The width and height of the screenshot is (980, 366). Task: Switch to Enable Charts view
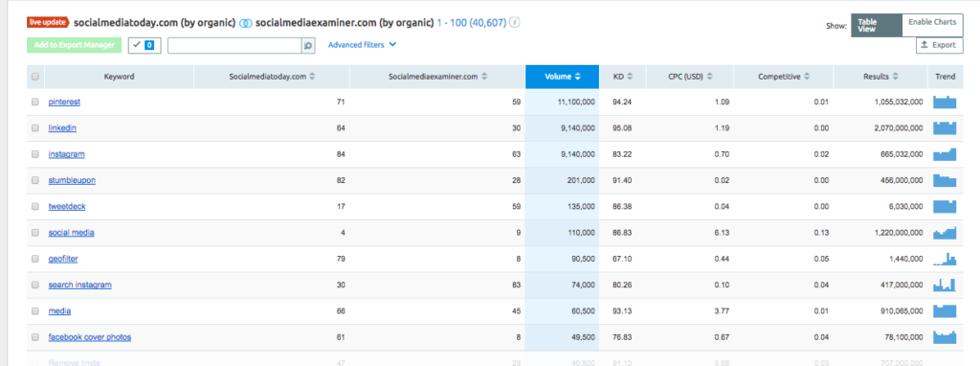pyautogui.click(x=932, y=25)
